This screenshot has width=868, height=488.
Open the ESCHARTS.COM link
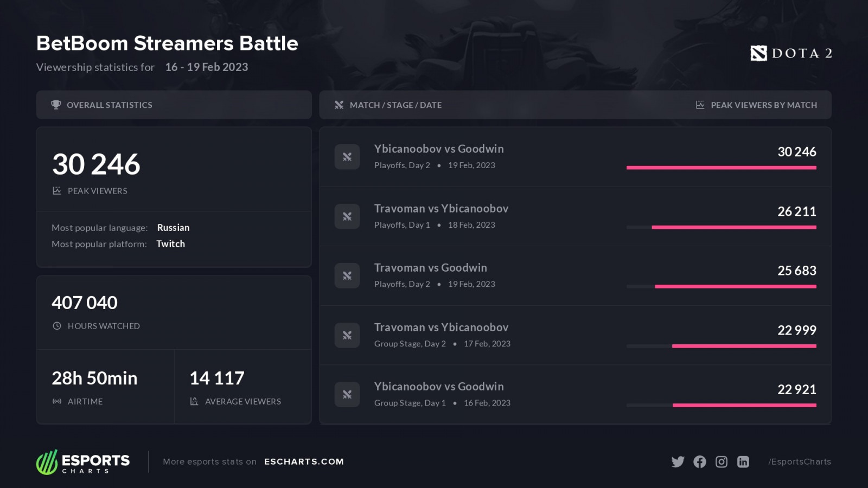click(304, 461)
